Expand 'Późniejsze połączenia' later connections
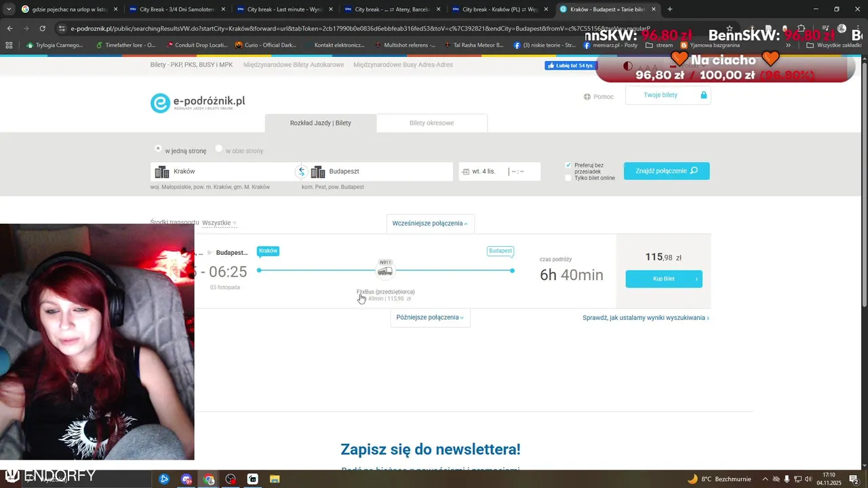 point(430,317)
